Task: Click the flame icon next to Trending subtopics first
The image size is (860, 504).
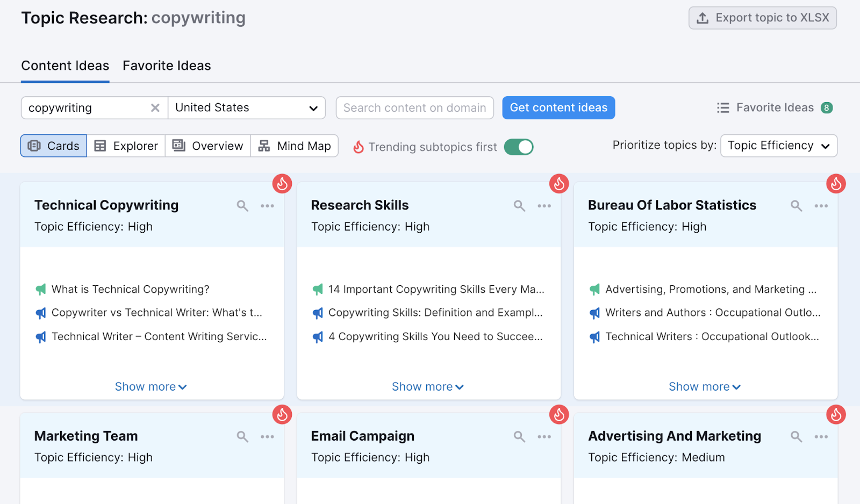Action: click(x=359, y=147)
